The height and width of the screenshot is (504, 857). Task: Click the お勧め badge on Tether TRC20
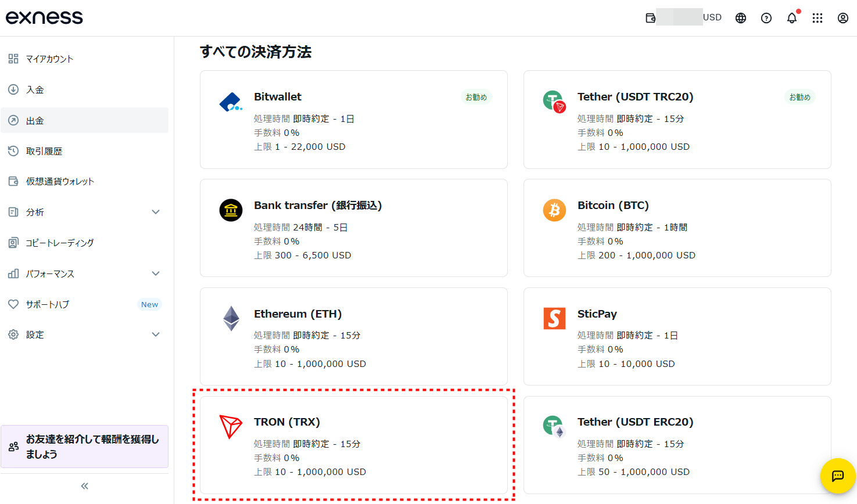tap(799, 97)
